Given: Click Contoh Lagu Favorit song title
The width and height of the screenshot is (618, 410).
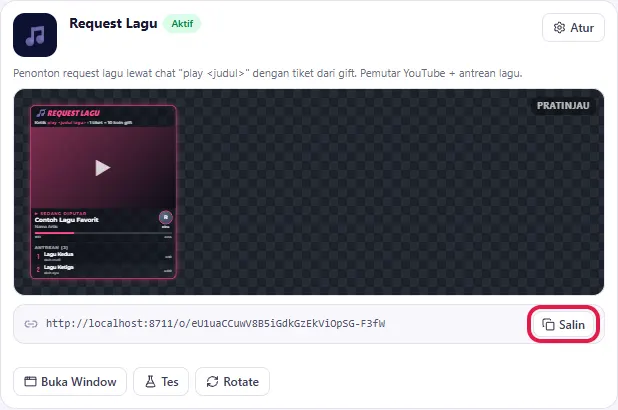Looking at the screenshot, I should coord(67,220).
